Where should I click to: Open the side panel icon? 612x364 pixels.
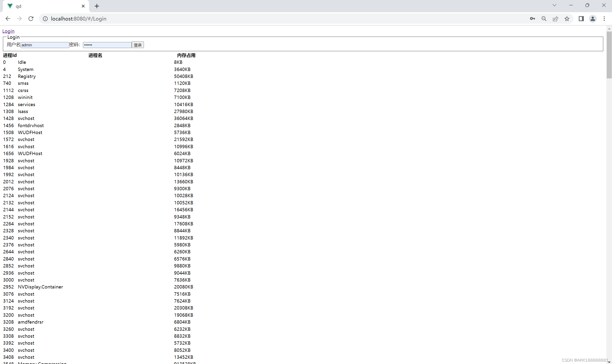point(581,19)
